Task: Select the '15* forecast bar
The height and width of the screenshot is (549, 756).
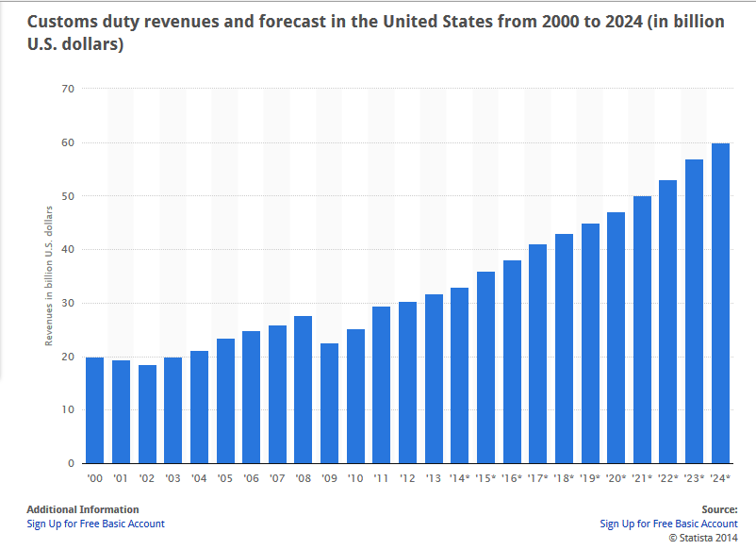Action: 486,368
